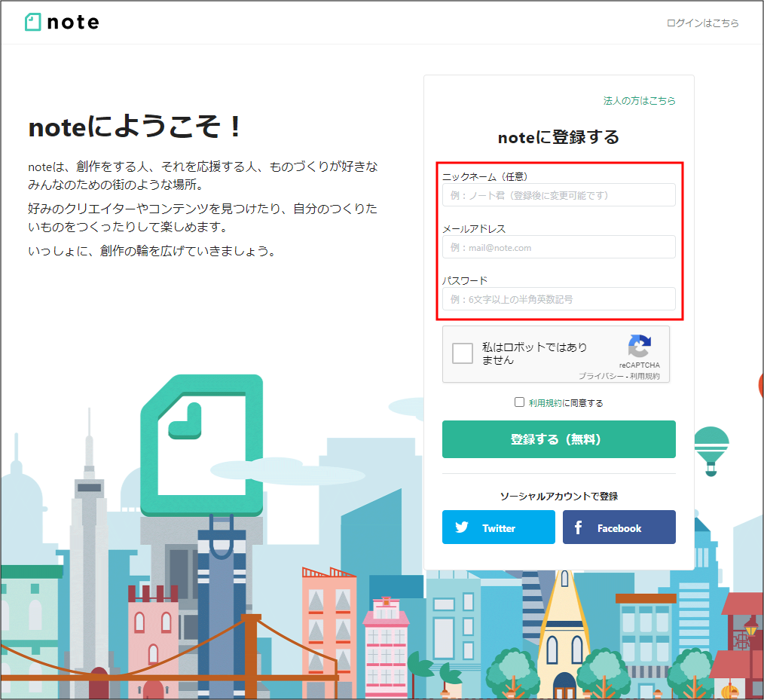Register using the Facebook button
Viewport: 764px width, 700px height.
click(x=619, y=527)
